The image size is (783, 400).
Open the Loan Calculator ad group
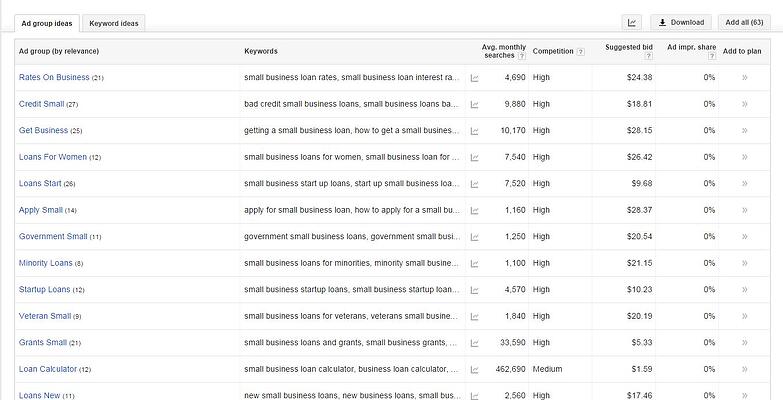(x=48, y=369)
